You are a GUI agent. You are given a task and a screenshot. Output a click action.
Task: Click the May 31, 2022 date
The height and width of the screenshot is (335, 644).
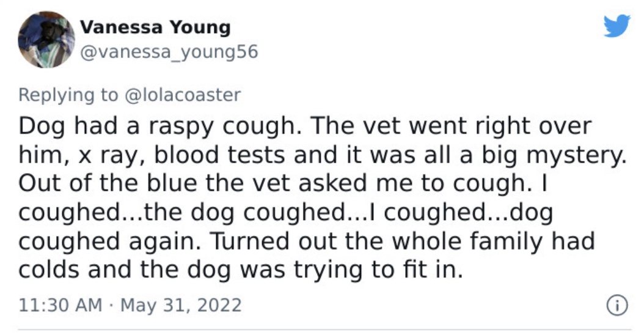(x=181, y=306)
